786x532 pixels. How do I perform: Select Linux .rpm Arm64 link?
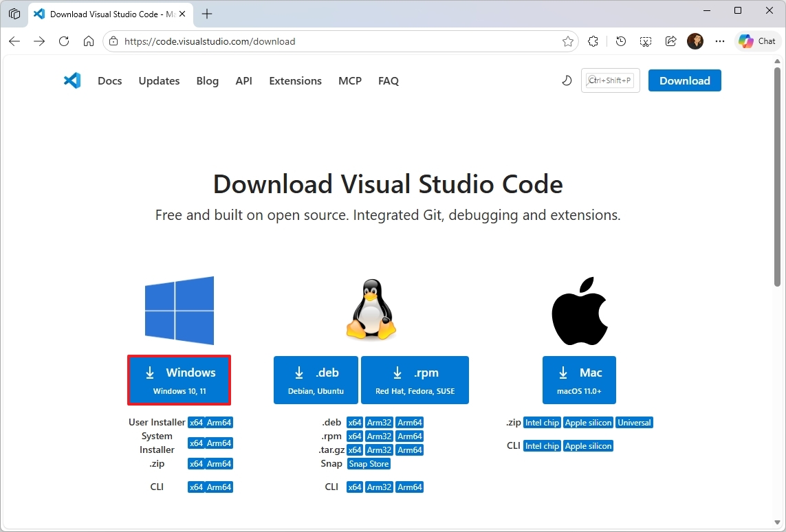[410, 436]
